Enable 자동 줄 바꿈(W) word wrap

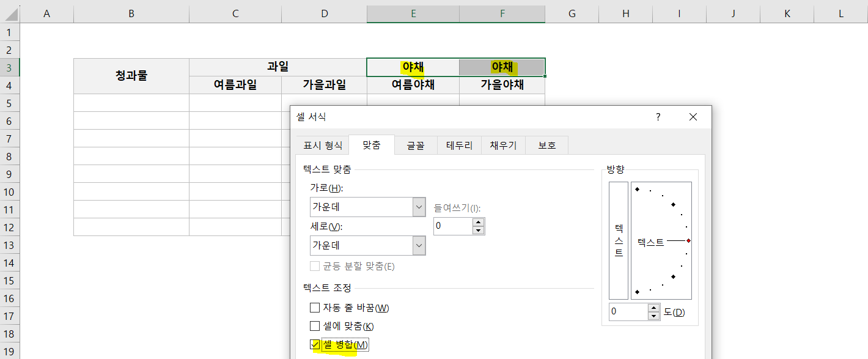[x=315, y=308]
